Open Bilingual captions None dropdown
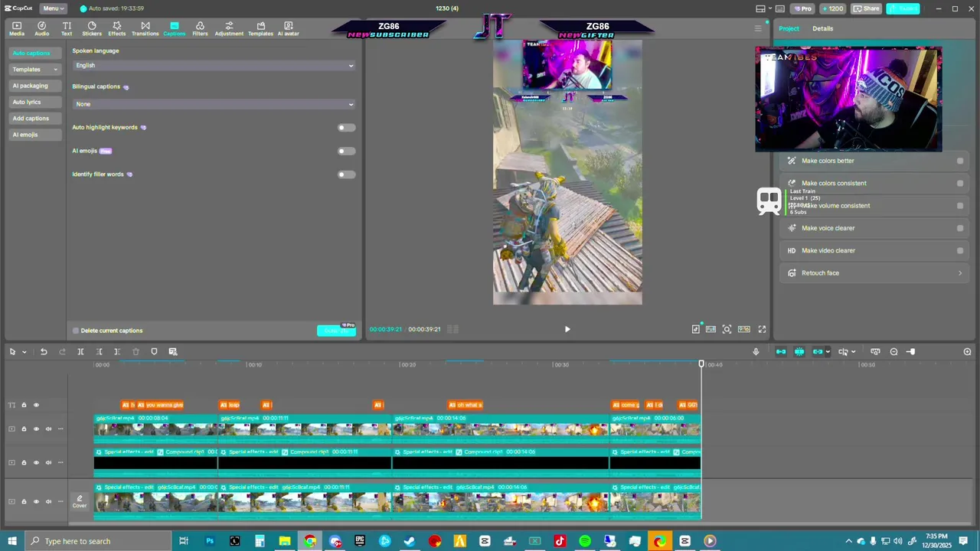The height and width of the screenshot is (551, 980). pyautogui.click(x=214, y=104)
